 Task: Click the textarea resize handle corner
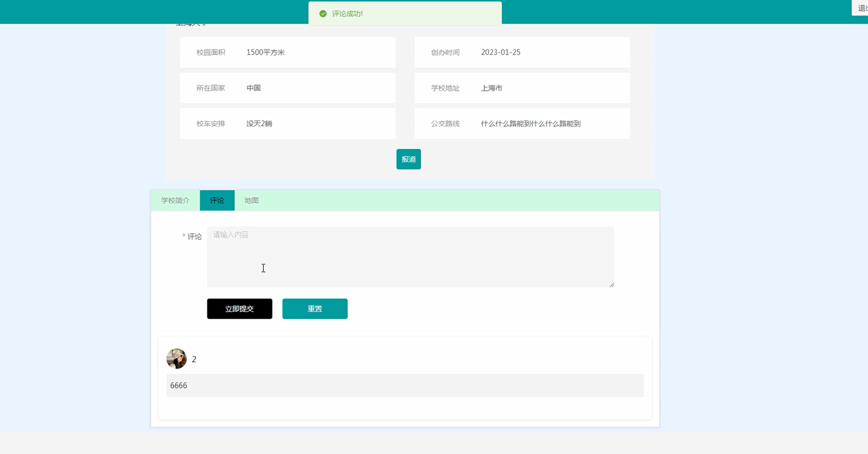click(x=611, y=285)
